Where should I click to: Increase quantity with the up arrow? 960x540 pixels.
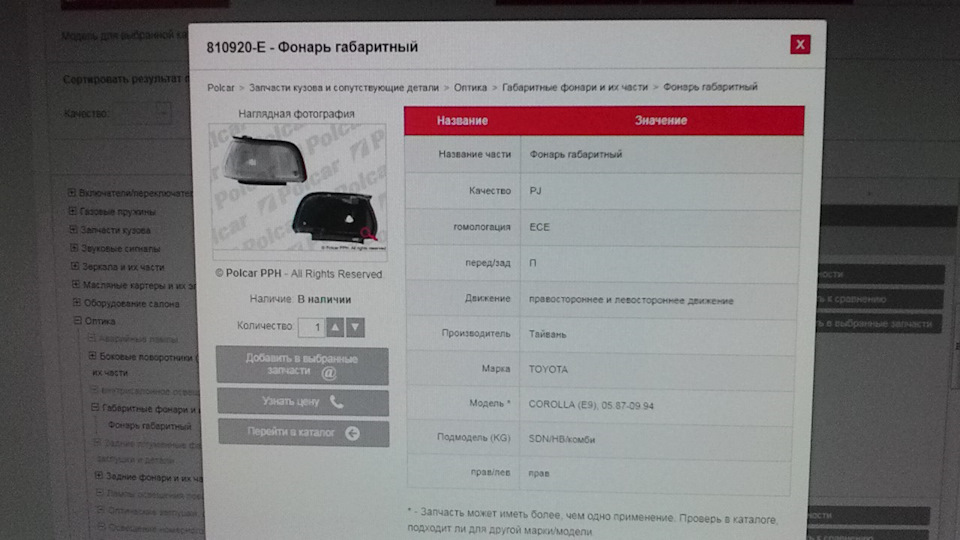click(x=335, y=328)
